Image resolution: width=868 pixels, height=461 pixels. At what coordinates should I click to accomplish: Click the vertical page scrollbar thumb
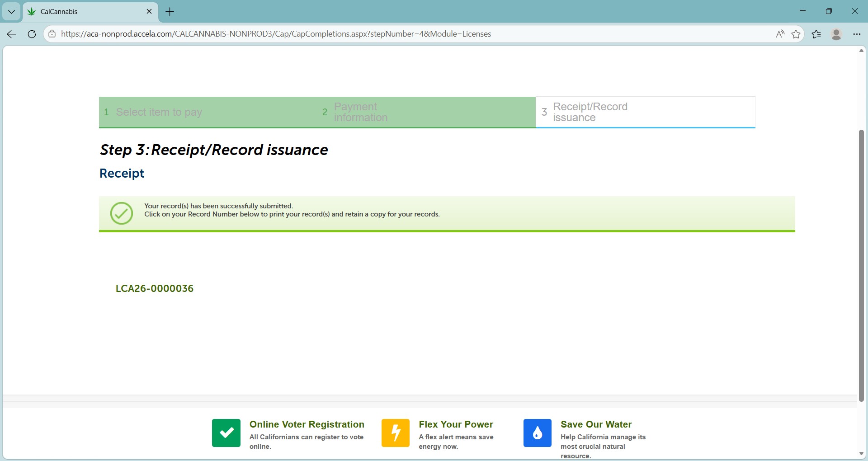click(x=861, y=265)
